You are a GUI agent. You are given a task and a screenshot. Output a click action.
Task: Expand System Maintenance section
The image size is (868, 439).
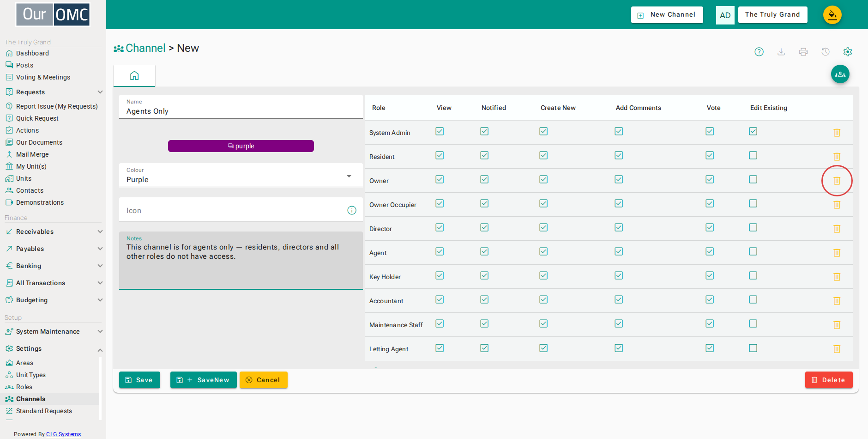[53, 331]
